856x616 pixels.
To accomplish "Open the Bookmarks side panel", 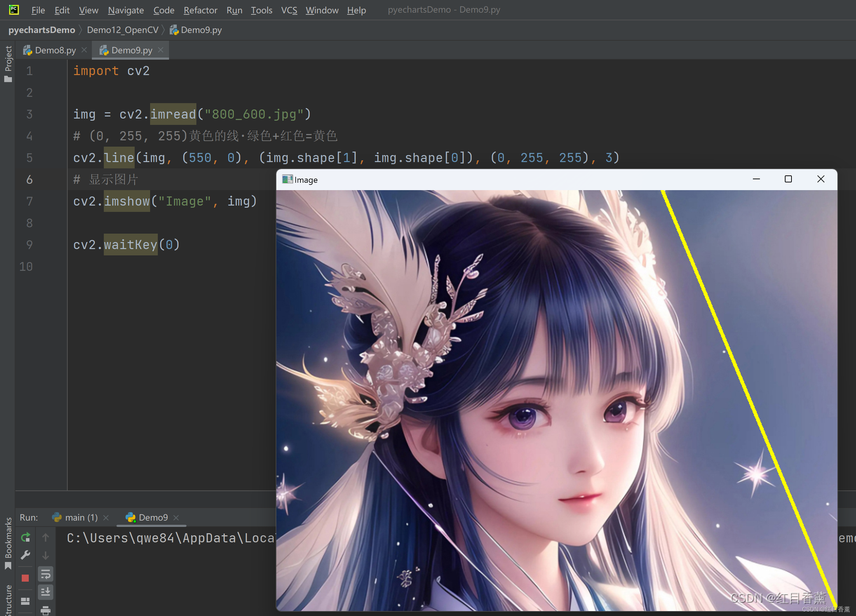I will pyautogui.click(x=8, y=543).
